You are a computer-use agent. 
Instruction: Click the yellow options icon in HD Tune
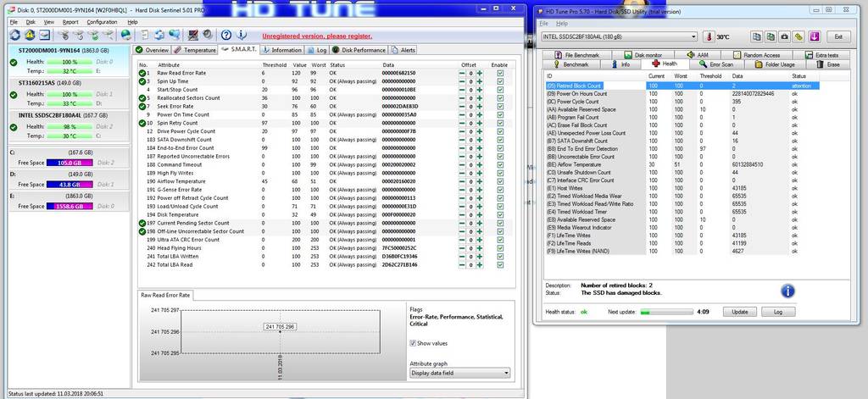point(798,36)
